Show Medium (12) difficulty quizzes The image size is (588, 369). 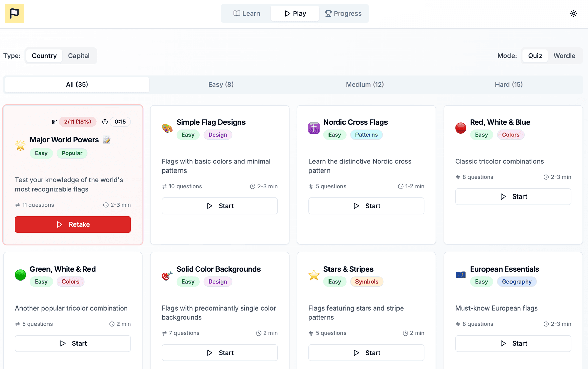(365, 84)
